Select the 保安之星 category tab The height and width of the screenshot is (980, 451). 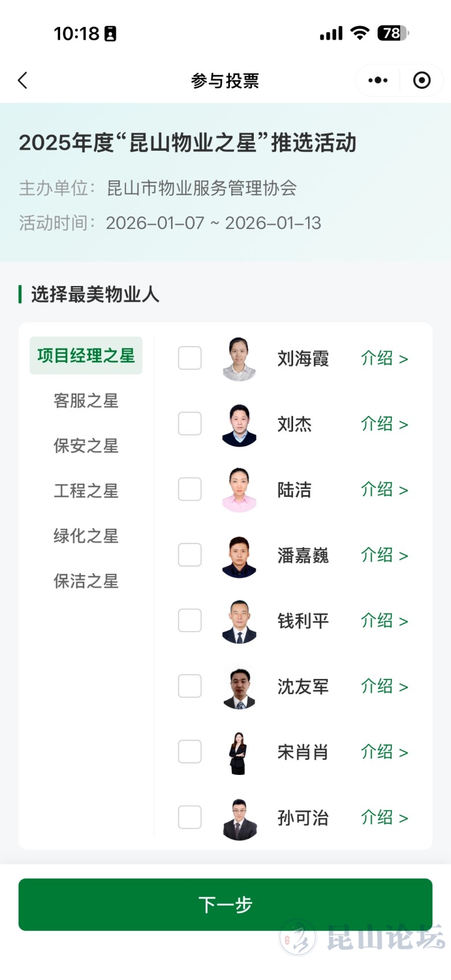coord(86,446)
